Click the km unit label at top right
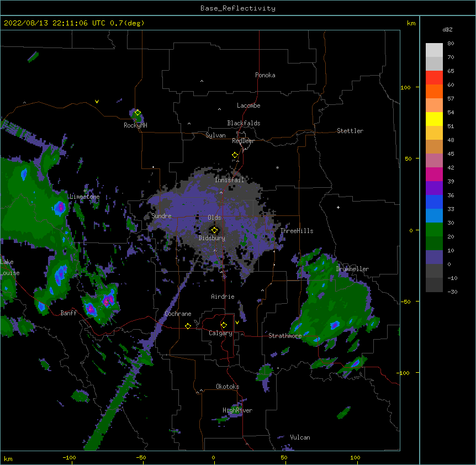Screen dimensions: 476x465 tap(411, 23)
